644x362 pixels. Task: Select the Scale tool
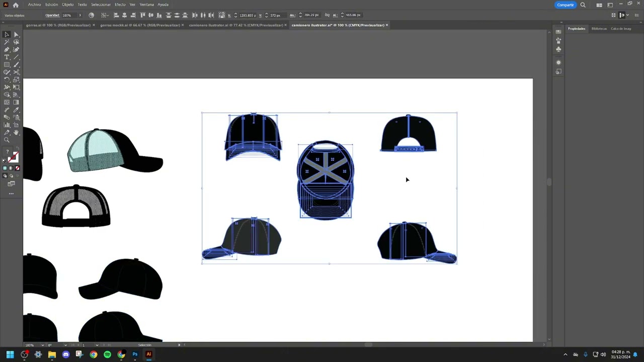(x=16, y=80)
